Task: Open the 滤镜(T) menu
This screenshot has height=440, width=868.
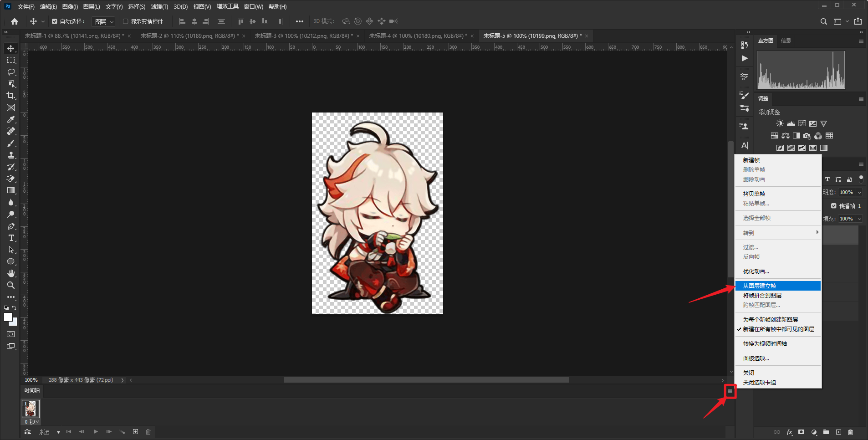Action: (159, 6)
